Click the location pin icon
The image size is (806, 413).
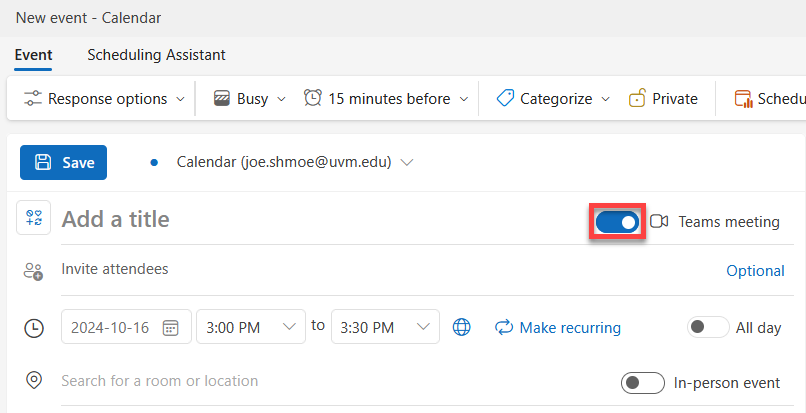click(x=34, y=381)
